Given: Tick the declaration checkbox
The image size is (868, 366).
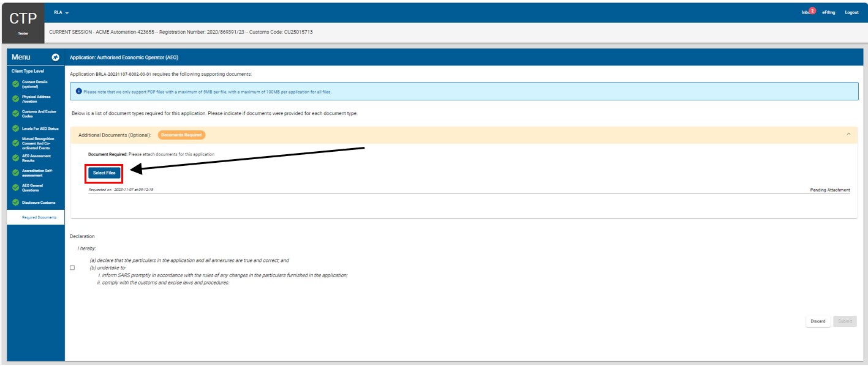Looking at the screenshot, I should 72,267.
